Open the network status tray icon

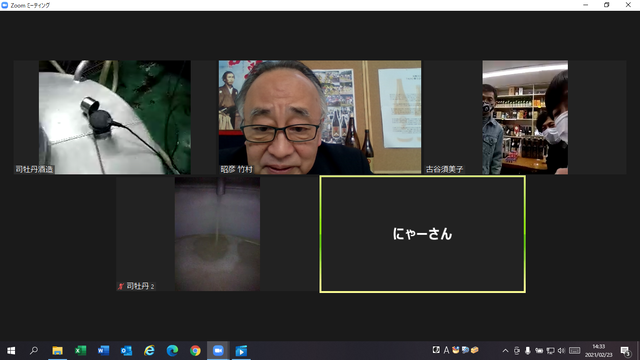550,351
